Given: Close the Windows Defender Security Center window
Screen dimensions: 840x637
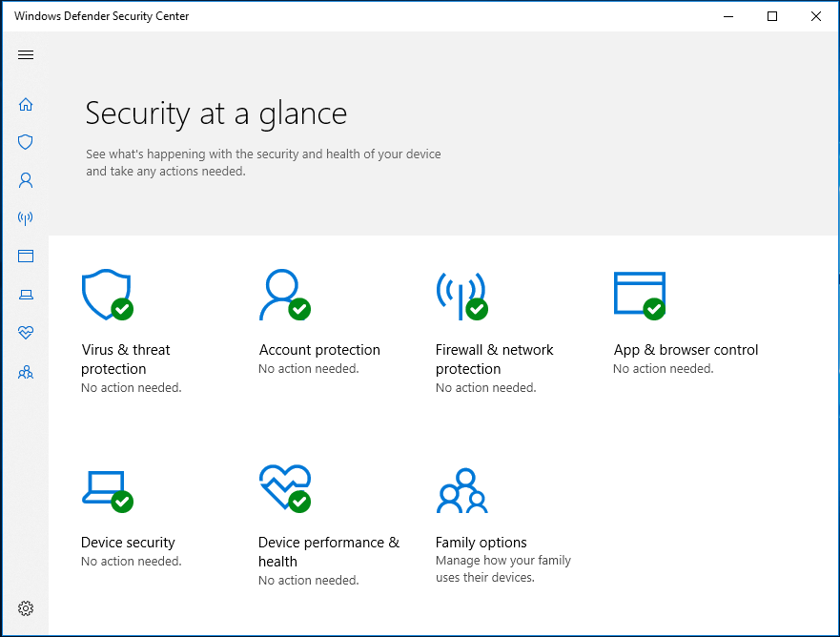Looking at the screenshot, I should (816, 16).
